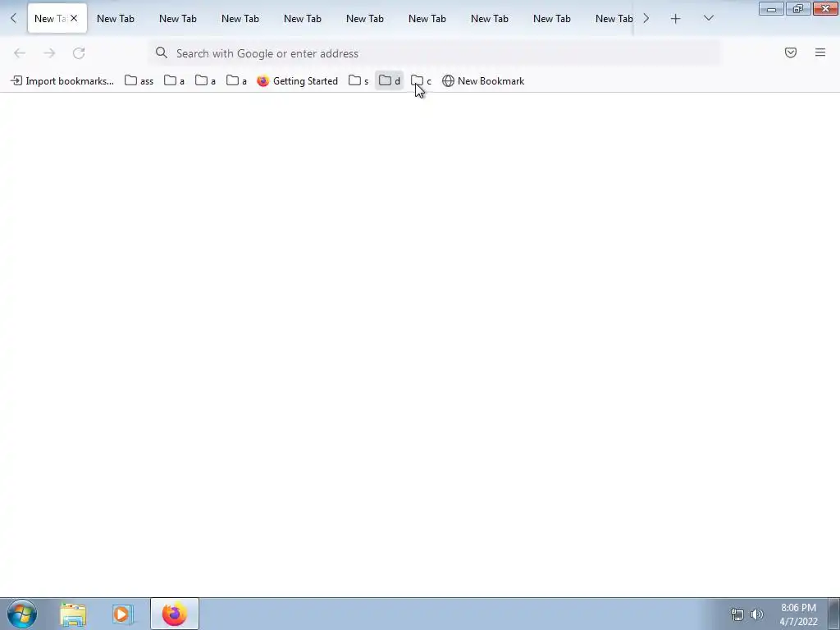This screenshot has width=840, height=630.
Task: Open a new tab with the plus button
Action: pos(676,19)
